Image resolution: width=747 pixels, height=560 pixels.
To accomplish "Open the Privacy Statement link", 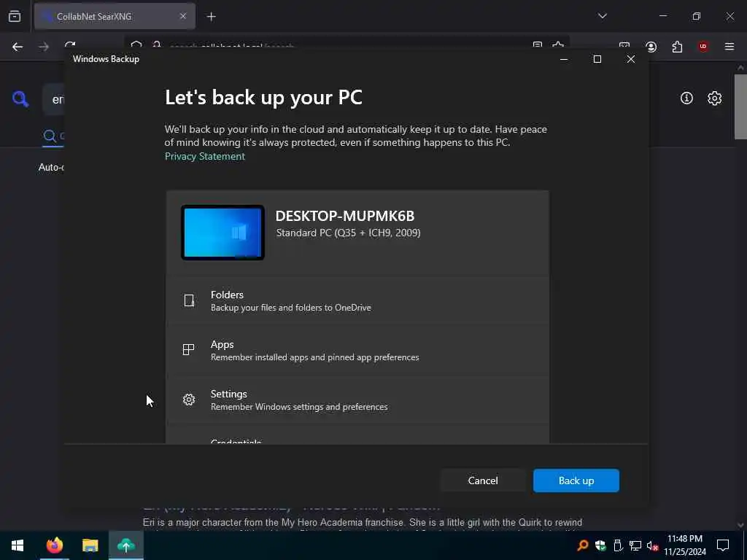I will 205,156.
